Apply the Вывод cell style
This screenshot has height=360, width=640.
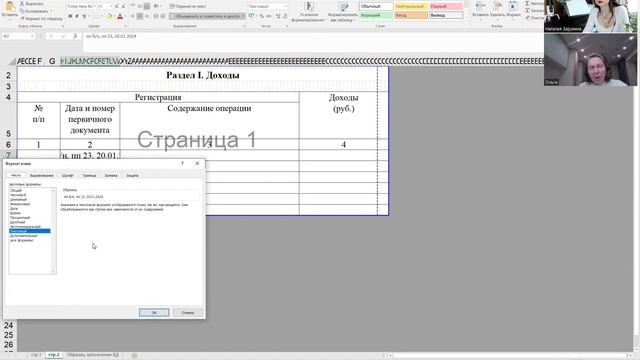tap(446, 15)
